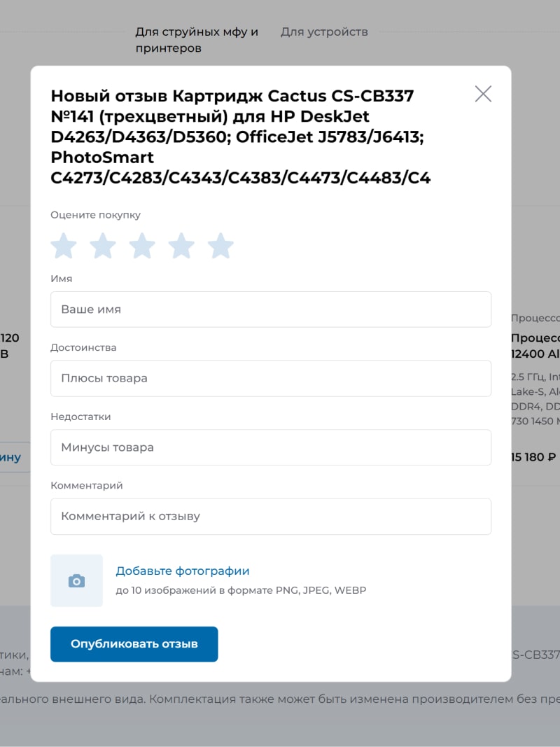Click the 'Достоинства' label
The height and width of the screenshot is (747, 560).
83,348
